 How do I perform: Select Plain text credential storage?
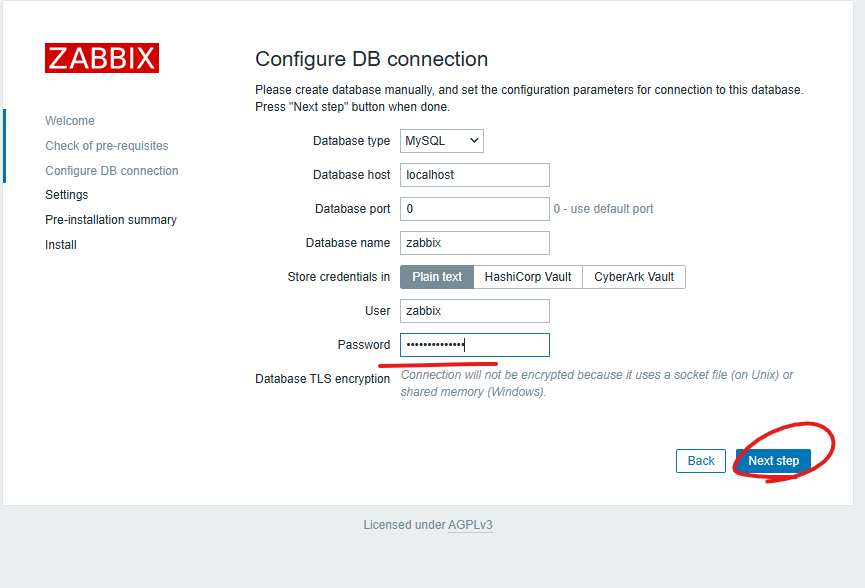click(x=437, y=277)
